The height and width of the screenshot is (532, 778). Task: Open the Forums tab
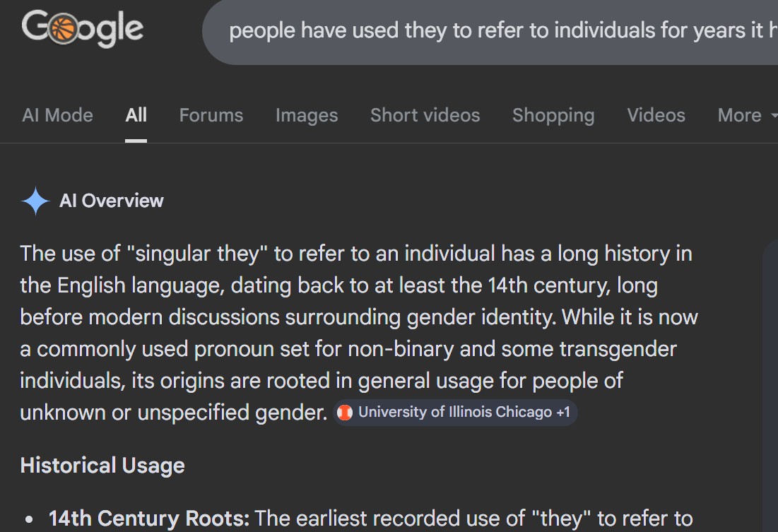tap(211, 115)
